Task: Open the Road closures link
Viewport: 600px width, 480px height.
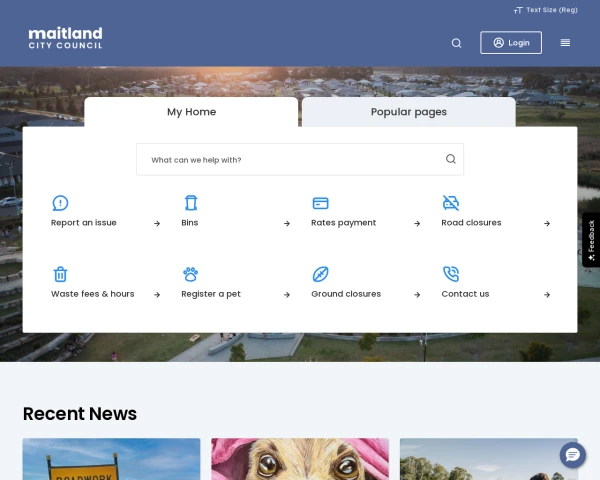Action: point(471,223)
